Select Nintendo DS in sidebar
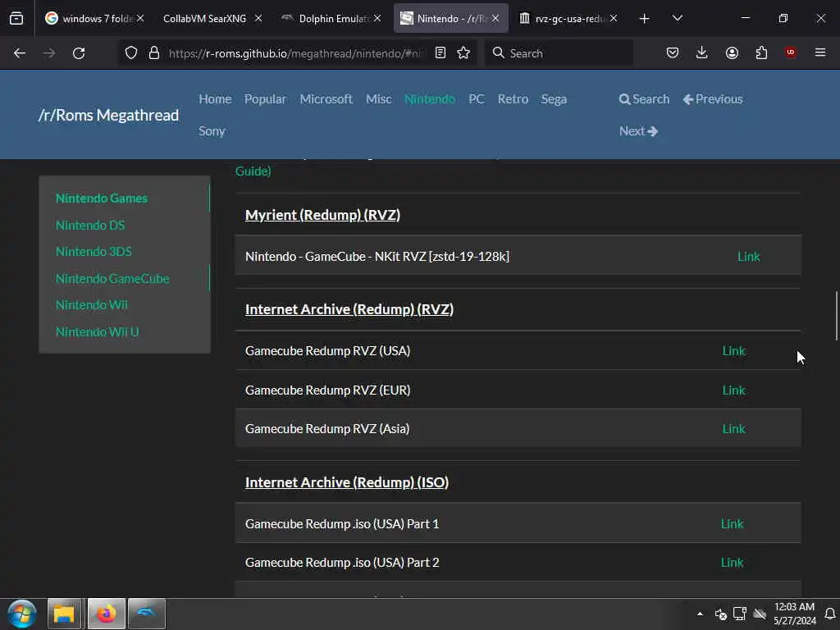 (90, 225)
